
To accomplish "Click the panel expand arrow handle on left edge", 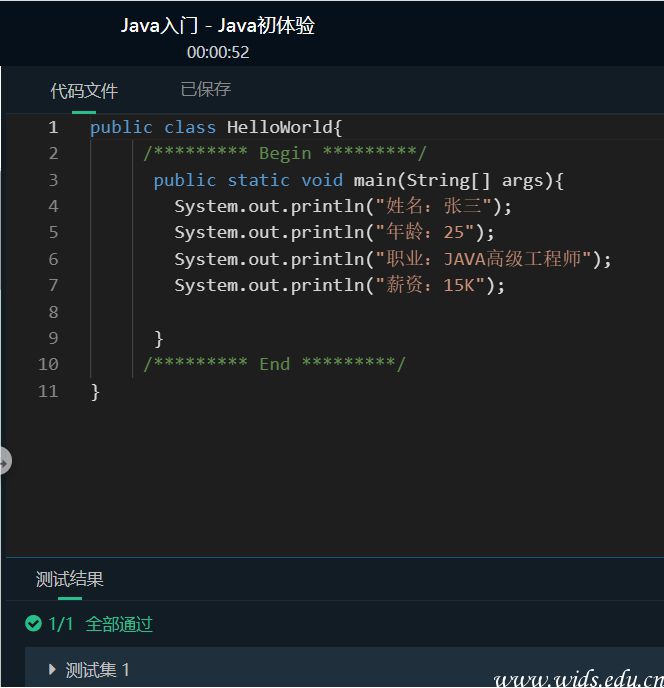I will tap(4, 462).
